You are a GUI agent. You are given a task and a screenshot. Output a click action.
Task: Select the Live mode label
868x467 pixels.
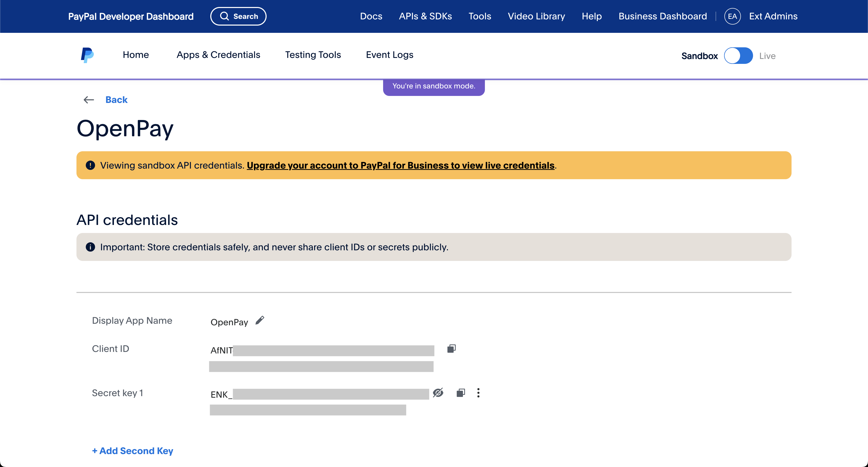point(767,56)
